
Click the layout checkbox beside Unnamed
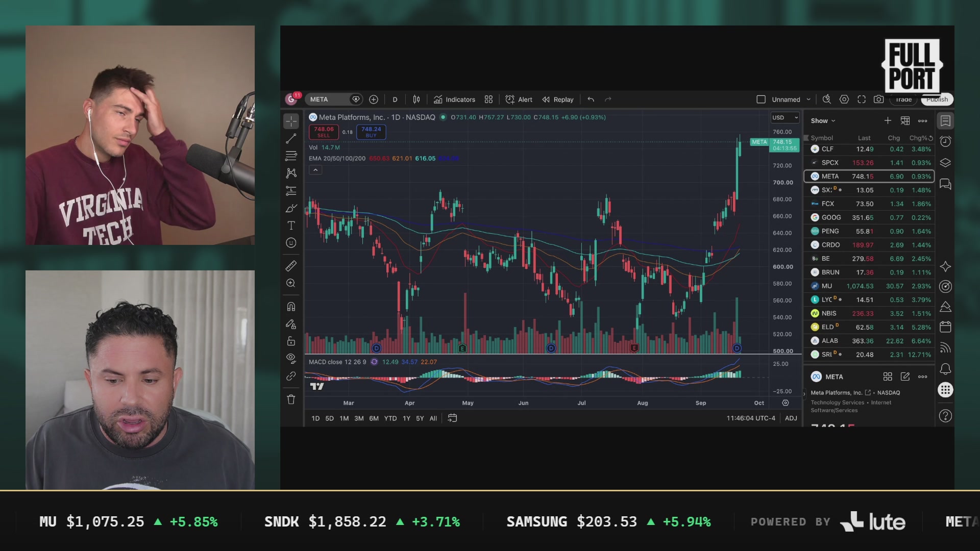(x=761, y=99)
